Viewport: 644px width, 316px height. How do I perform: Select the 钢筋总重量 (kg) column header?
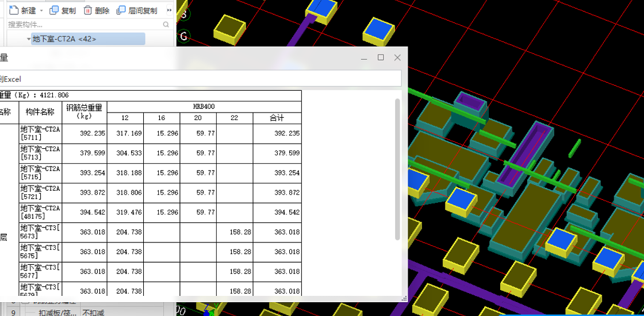pyautogui.click(x=84, y=113)
